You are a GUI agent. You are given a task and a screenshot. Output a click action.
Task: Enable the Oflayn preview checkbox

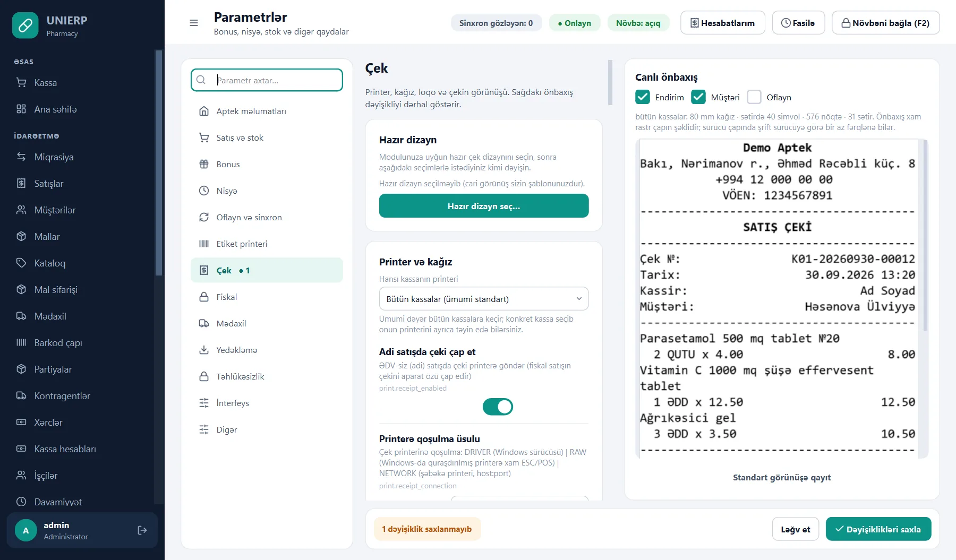[x=754, y=97]
